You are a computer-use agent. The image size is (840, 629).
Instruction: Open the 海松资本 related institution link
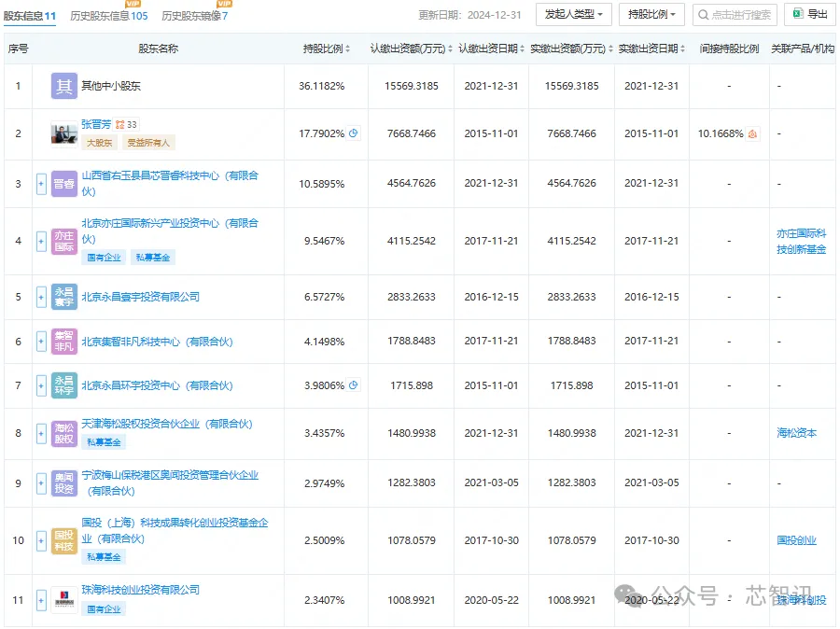coord(797,433)
